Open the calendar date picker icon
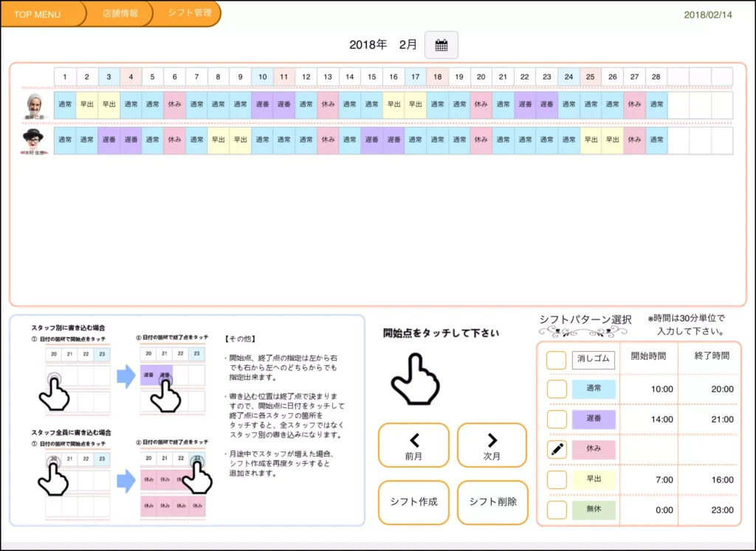756x551 pixels. coord(441,45)
